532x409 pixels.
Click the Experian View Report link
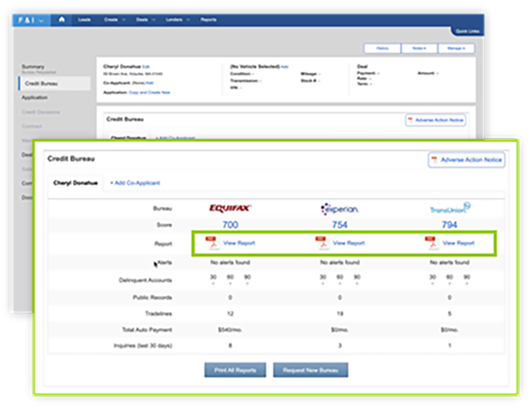pos(348,243)
